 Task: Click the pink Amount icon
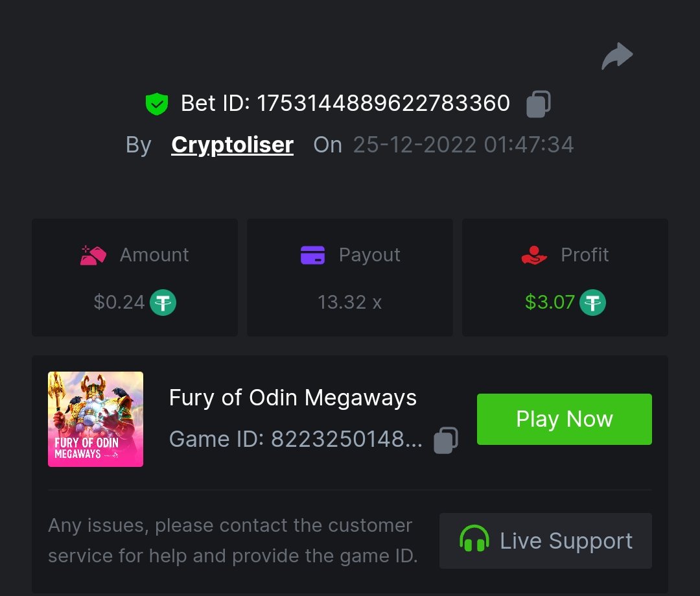point(93,255)
